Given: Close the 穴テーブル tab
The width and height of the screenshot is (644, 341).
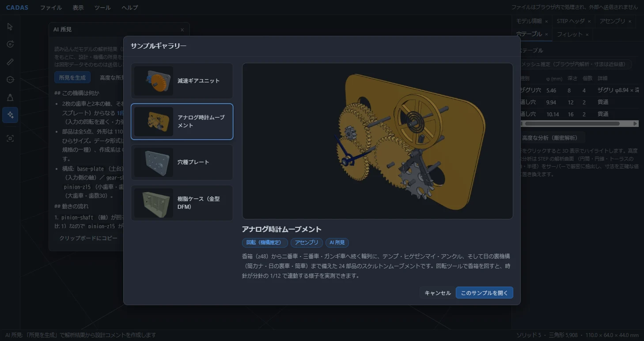Looking at the screenshot, I should click(546, 34).
